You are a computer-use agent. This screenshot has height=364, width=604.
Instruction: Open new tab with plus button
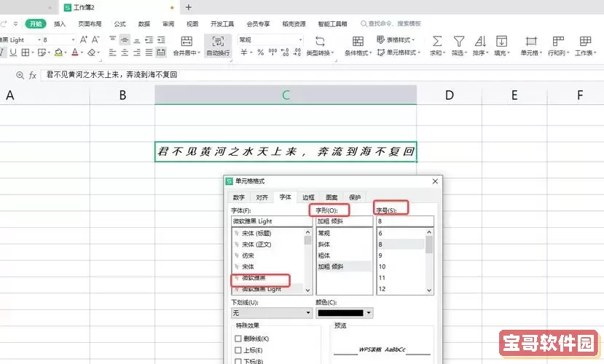click(x=189, y=7)
